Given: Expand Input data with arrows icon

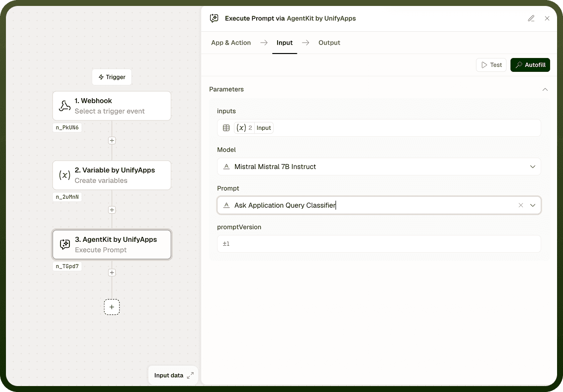Looking at the screenshot, I should 190,376.
